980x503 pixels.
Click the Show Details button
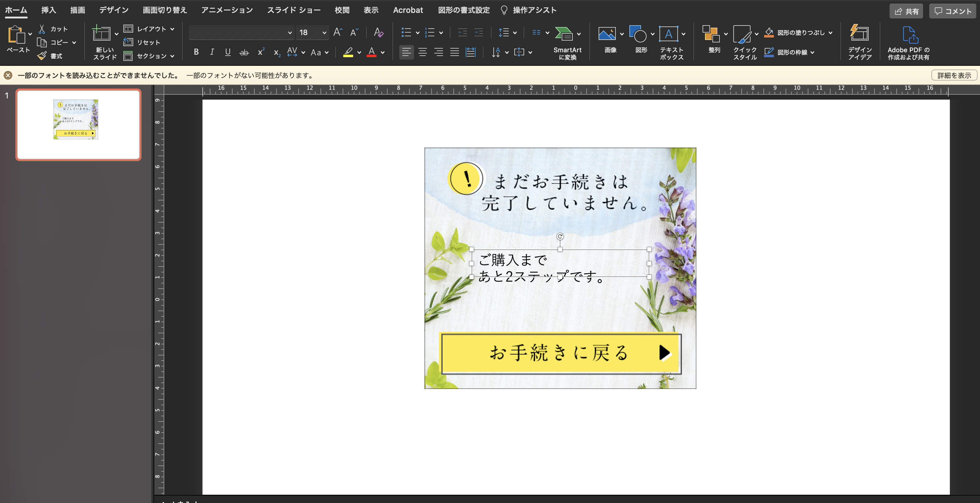[954, 75]
